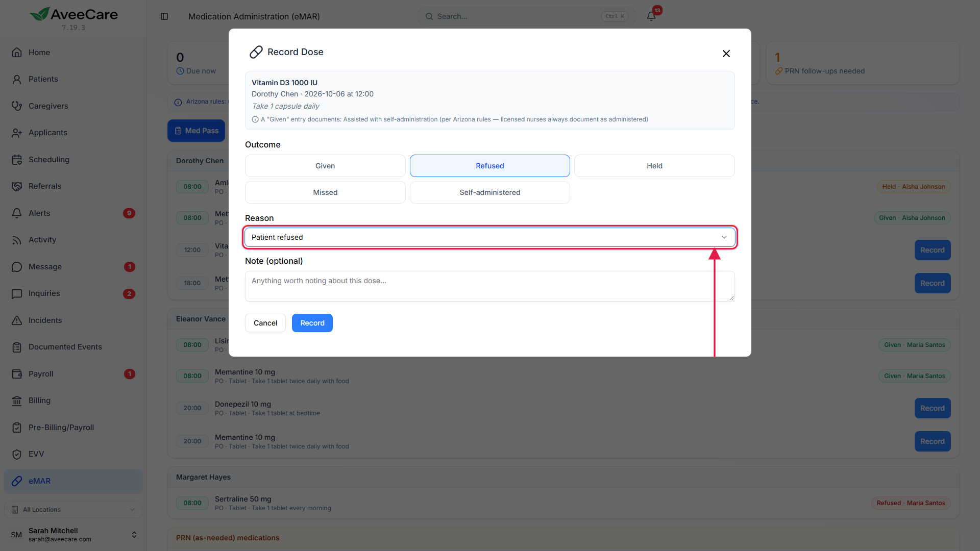Click the Held · Aisha Johnson status badge

pyautogui.click(x=913, y=187)
